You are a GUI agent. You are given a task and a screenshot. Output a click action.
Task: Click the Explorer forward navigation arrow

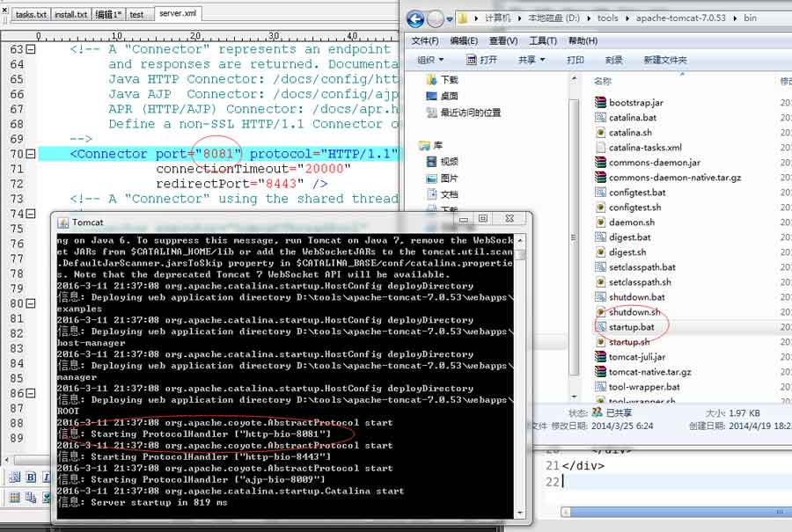[x=436, y=18]
